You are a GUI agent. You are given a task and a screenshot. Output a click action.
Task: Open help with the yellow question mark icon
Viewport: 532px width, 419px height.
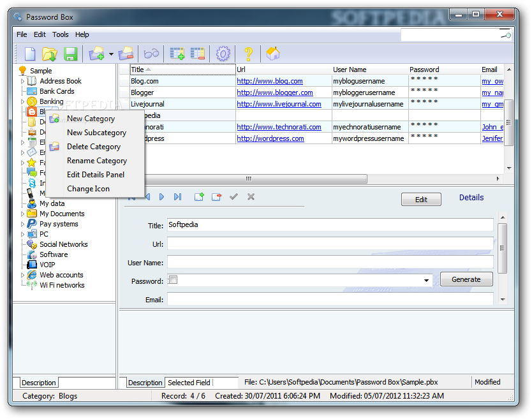coord(248,54)
